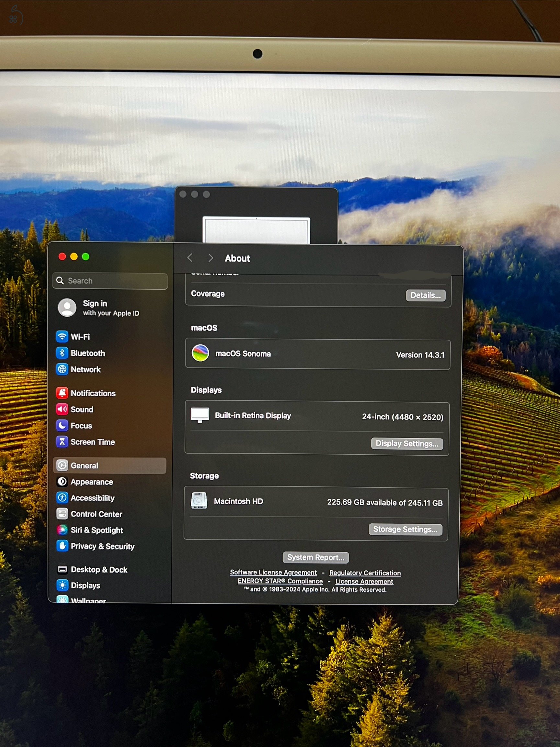Click the yellow minimize window button

click(x=74, y=257)
